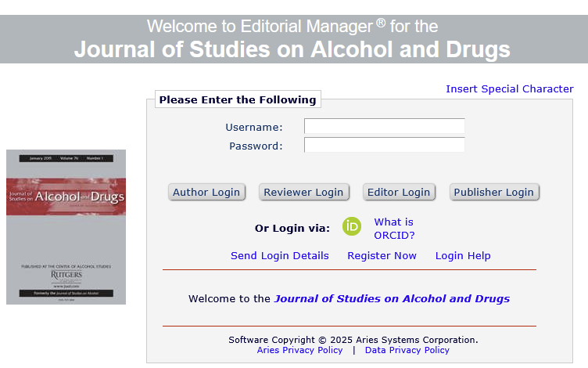The height and width of the screenshot is (368, 588).
Task: Click the 'Please Enter the Following' legend
Action: (x=238, y=100)
